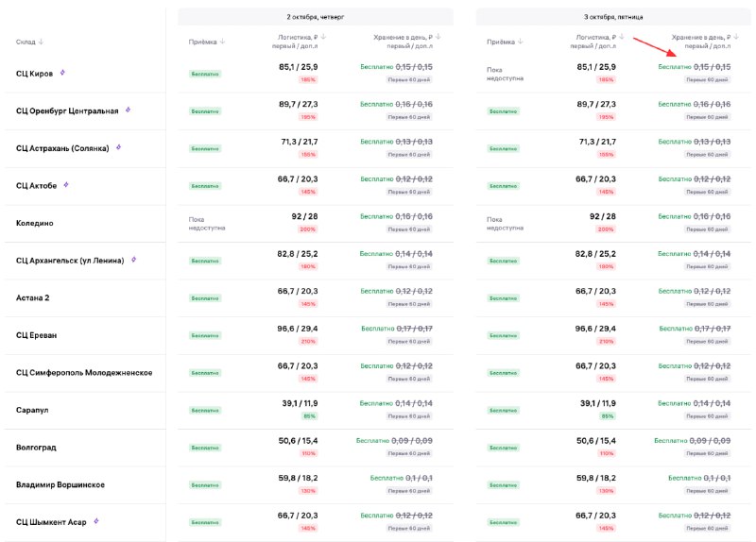This screenshot has width=756, height=542.
Task: Sort by Приёмка arrow under 3 октября
Action: (x=521, y=42)
